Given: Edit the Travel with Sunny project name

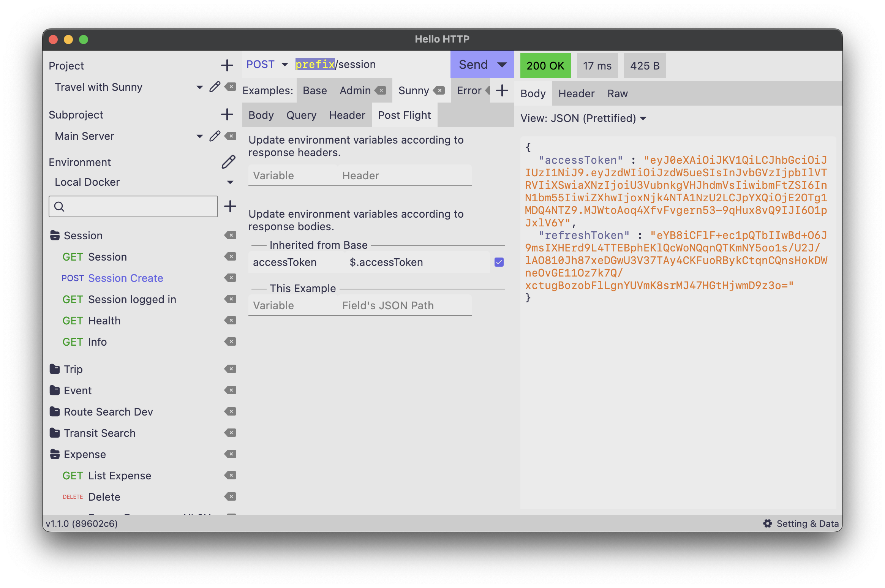Looking at the screenshot, I should point(215,87).
